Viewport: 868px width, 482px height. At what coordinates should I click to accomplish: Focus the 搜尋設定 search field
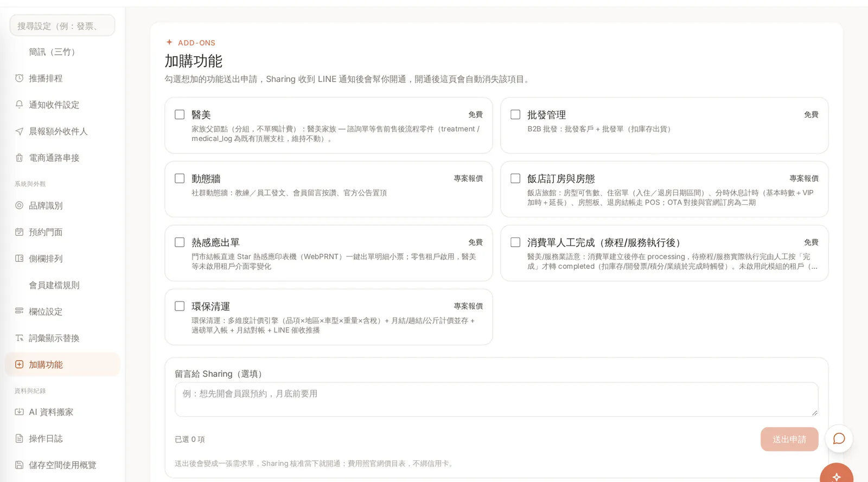[62, 25]
